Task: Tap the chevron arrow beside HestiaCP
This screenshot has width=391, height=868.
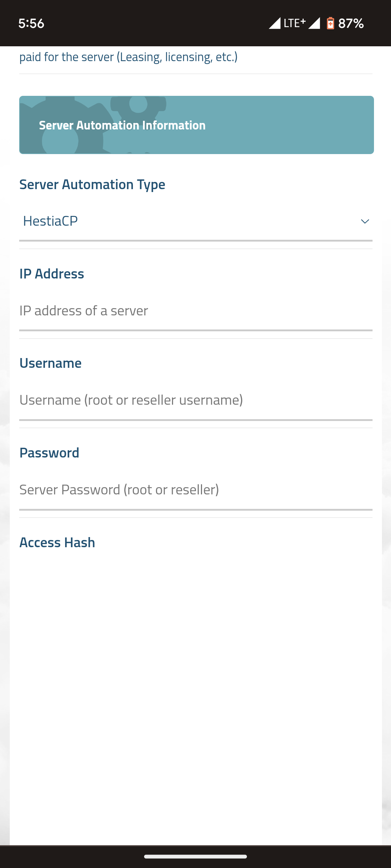Action: [x=365, y=221]
